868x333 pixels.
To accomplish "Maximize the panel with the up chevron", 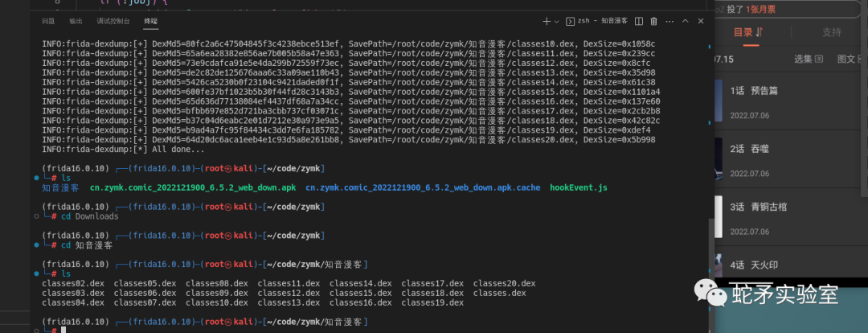I will 685,21.
